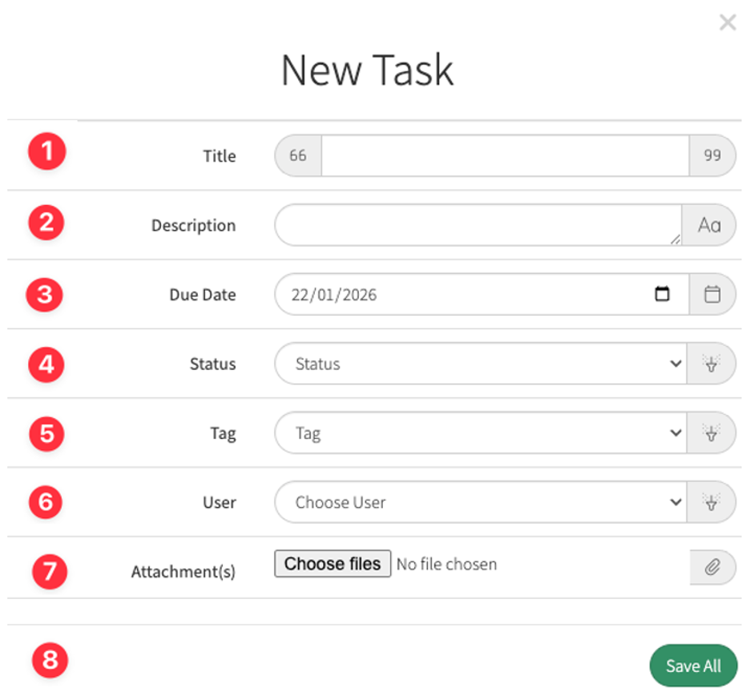Click the New Task heading
750x700 pixels.
click(x=367, y=70)
